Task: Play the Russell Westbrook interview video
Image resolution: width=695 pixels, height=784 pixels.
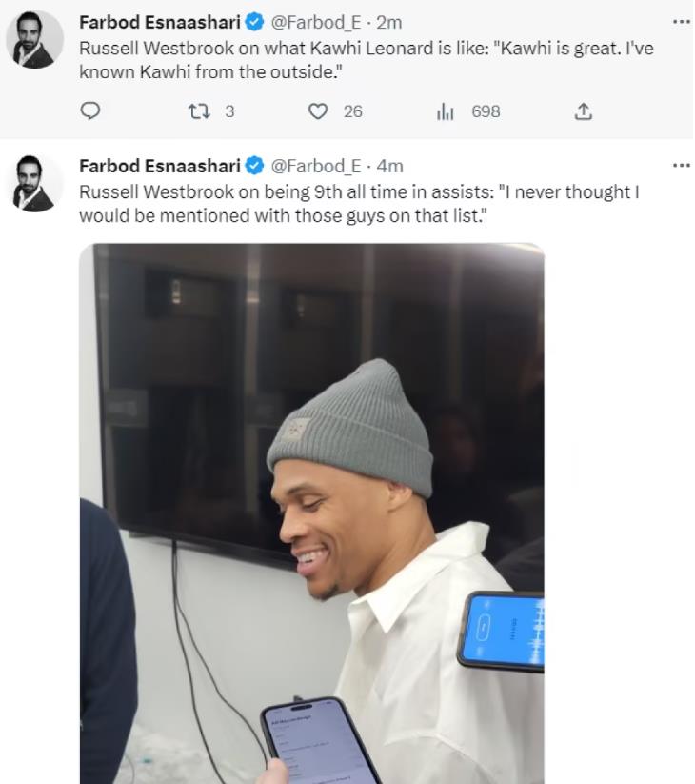Action: tap(312, 513)
